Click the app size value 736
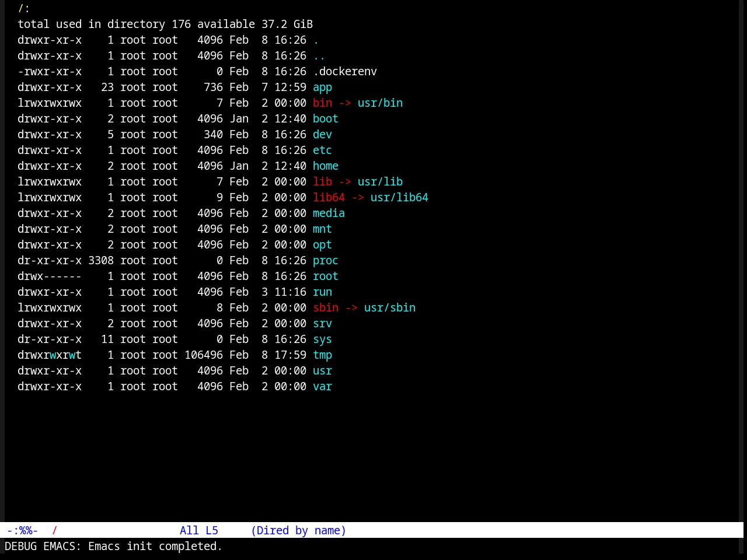The height and width of the screenshot is (560, 747). (x=213, y=87)
